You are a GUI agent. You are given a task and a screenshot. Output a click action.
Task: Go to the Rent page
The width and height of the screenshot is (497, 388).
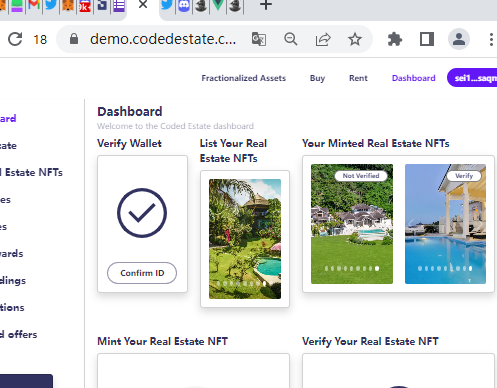(x=358, y=78)
